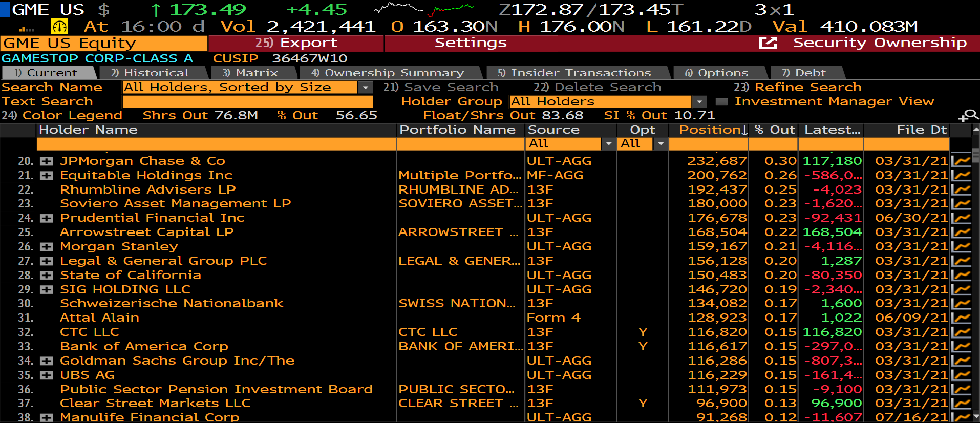Image resolution: width=980 pixels, height=423 pixels.
Task: Expand Legal & General Group PLC row
Action: point(47,261)
